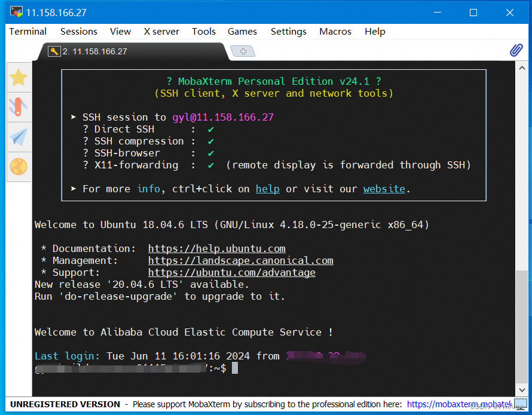Close the MobaXterm window
This screenshot has width=532, height=415.
510,13
